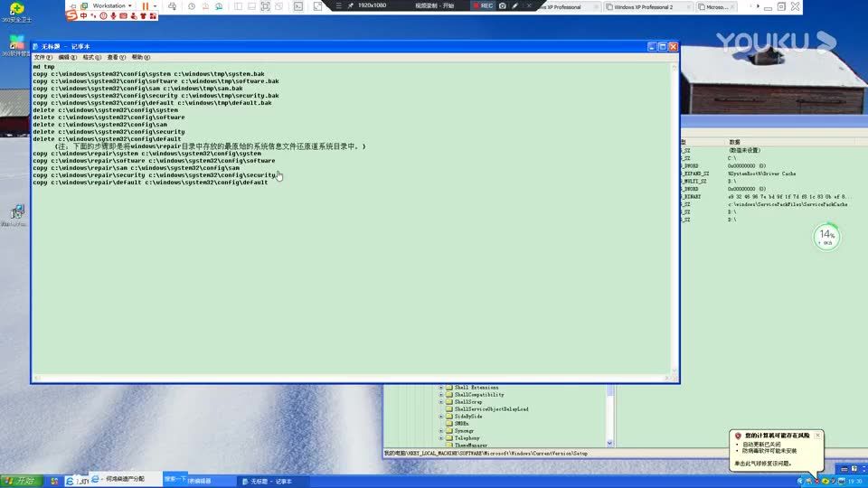Open the snapshot manager icon
868x488 pixels.
[x=219, y=6]
